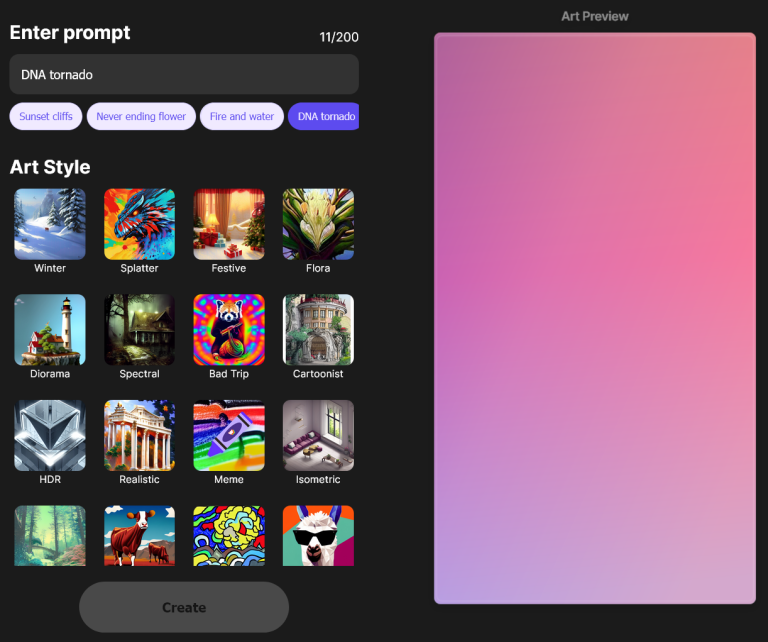768x642 pixels.
Task: Apply the Fire and water prompt chip
Action: pyautogui.click(x=242, y=117)
